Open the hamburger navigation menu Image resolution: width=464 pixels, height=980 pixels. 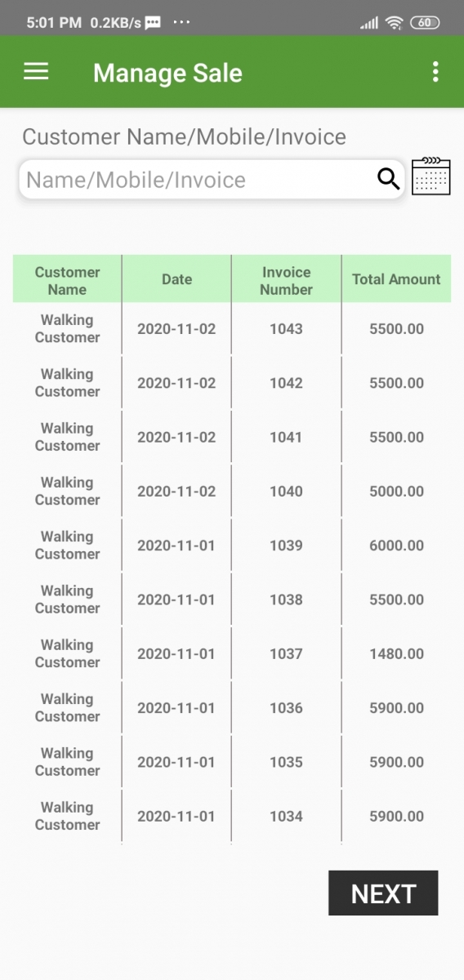point(36,72)
